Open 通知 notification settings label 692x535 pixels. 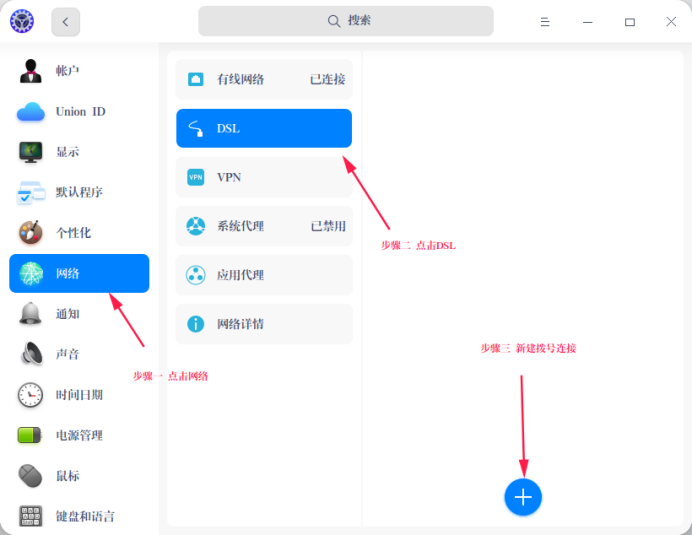pos(68,314)
